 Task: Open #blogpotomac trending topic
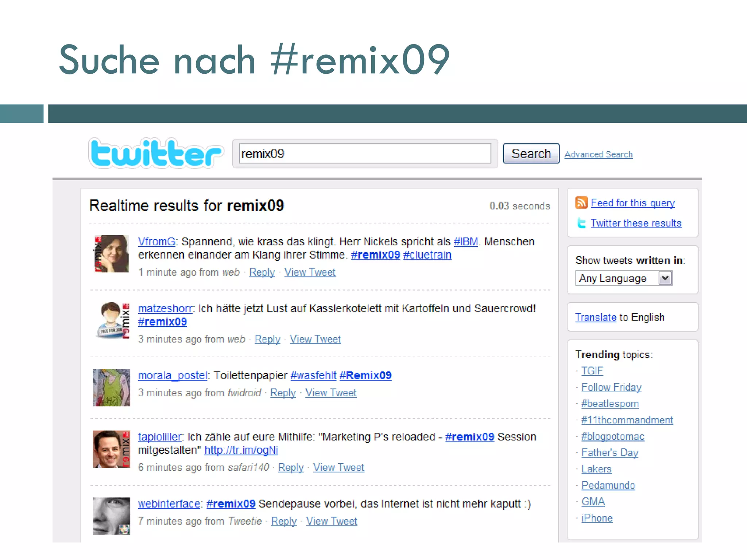coord(613,436)
